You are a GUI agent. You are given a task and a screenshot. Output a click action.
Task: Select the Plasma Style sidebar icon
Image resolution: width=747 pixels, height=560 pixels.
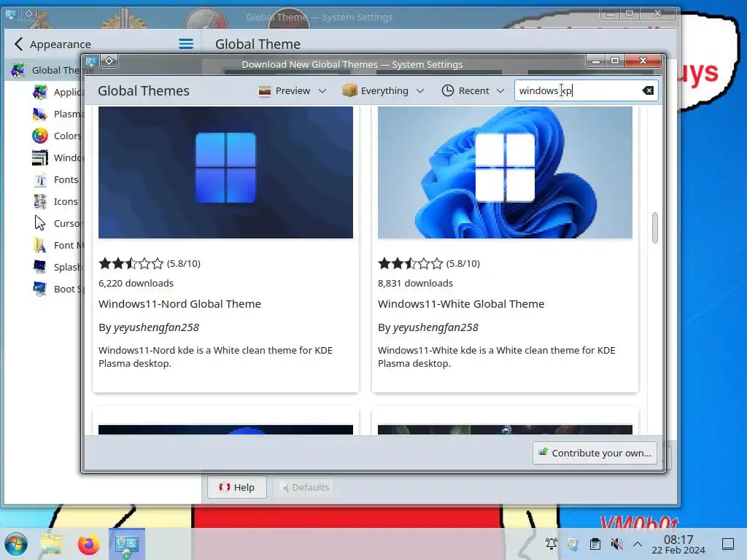pyautogui.click(x=40, y=114)
